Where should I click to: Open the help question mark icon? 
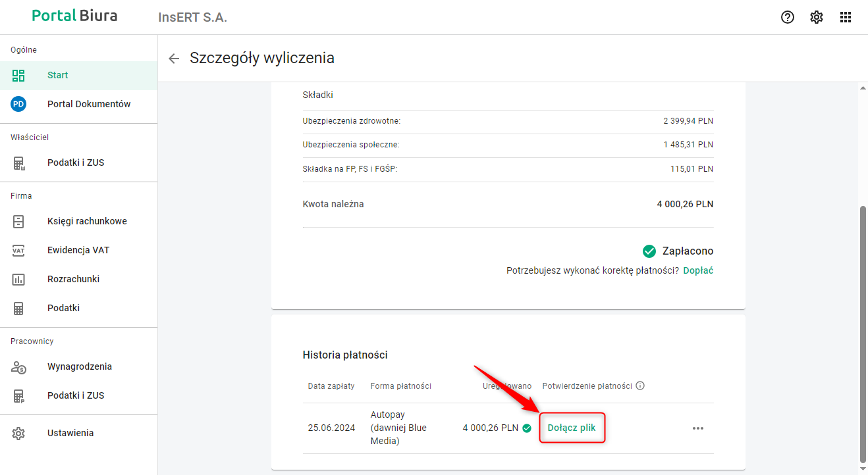(x=788, y=18)
